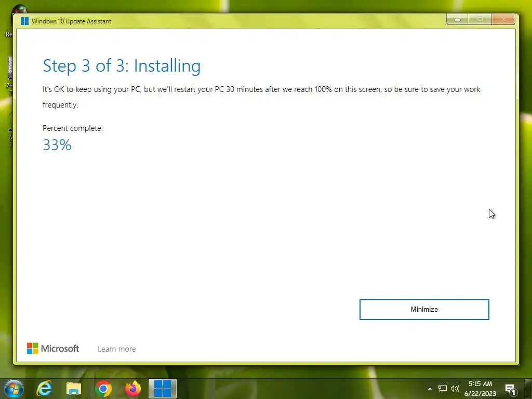
Task: Open the Learn more link
Action: 117,349
